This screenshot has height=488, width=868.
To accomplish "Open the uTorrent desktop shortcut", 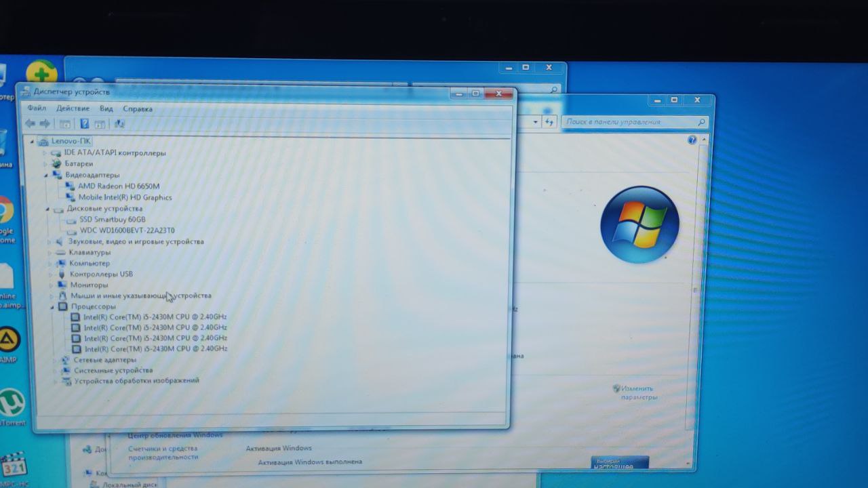I will pyautogui.click(x=12, y=402).
